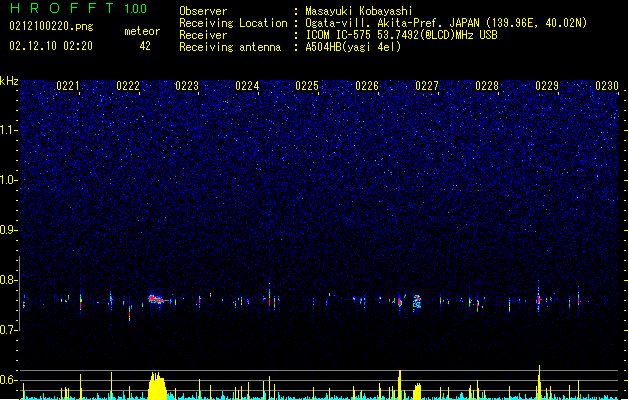Click the 0229 time marker
629x400 pixels.
pos(547,86)
